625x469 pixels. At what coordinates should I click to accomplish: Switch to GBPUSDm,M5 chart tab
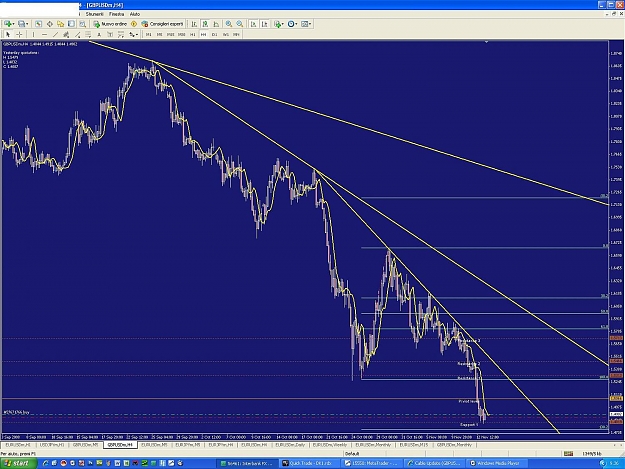click(x=85, y=444)
